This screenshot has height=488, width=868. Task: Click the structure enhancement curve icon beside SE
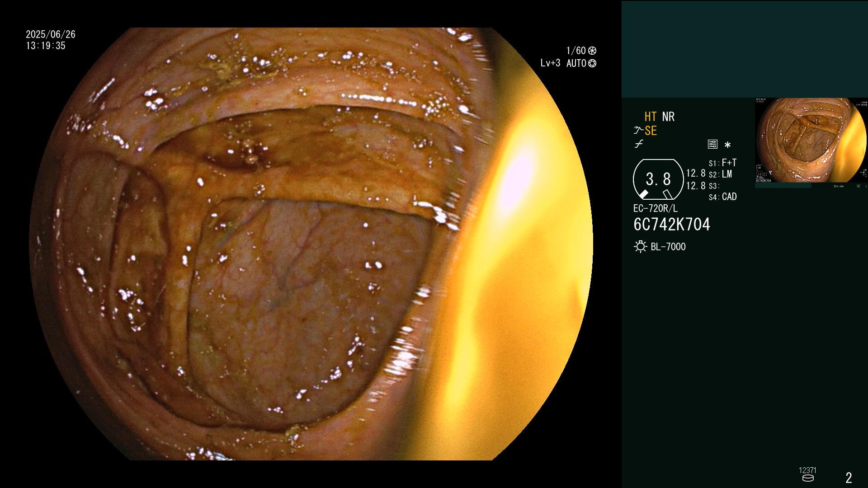[638, 131]
